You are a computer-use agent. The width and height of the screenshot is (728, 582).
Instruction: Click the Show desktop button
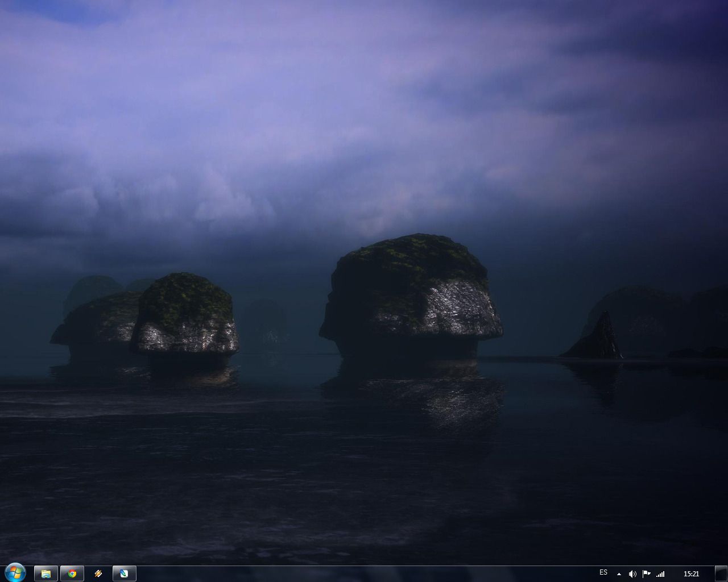point(721,573)
